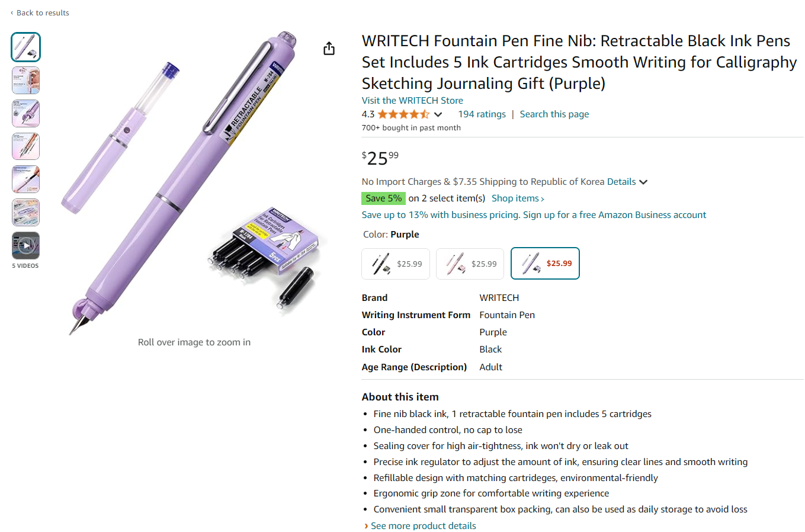Click the share icon above product image
Viewport: 805px width, 532px height.
[x=329, y=49]
